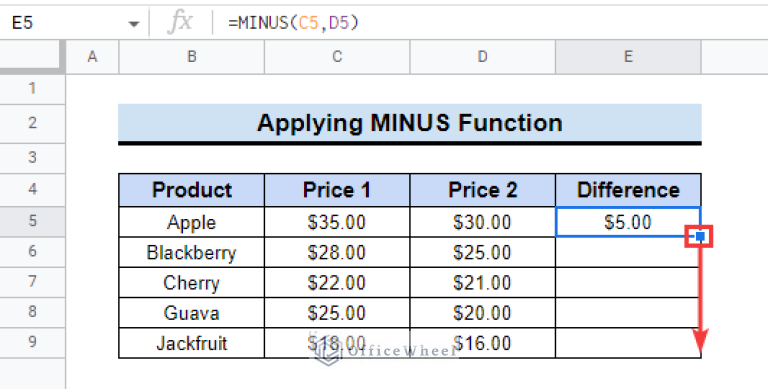Select the 'Jackfruit' cell

click(x=192, y=343)
